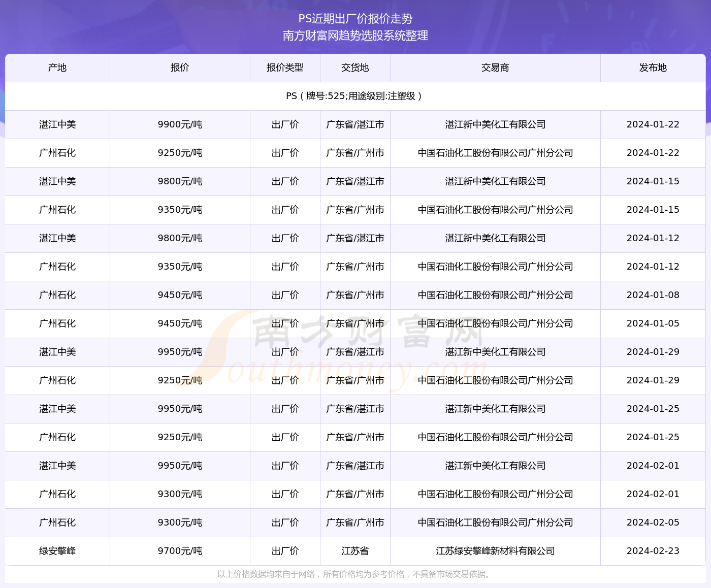Click the 报价类型 column header
711x588 pixels.
pyautogui.click(x=285, y=68)
